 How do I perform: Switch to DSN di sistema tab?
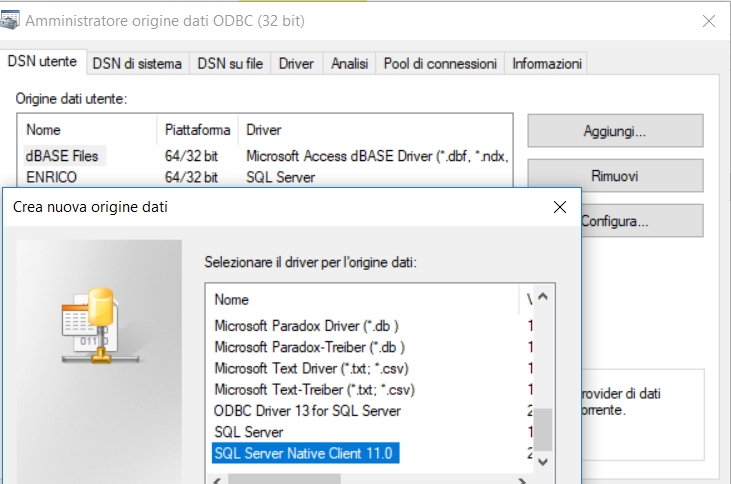coord(137,63)
